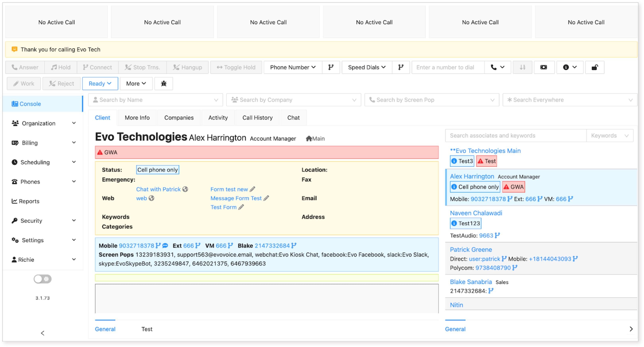
Task: Switch to the Activity tab
Action: click(218, 118)
